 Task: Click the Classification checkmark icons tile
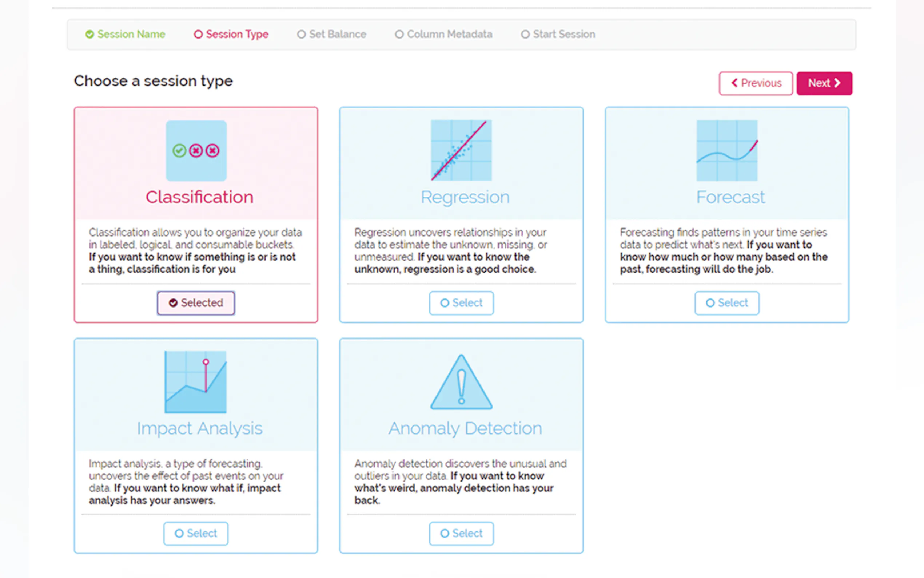(x=196, y=151)
